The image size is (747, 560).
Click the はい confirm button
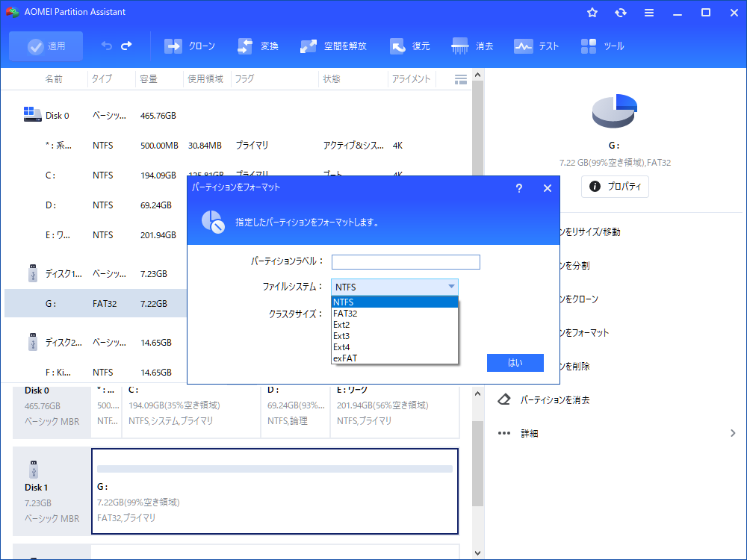coord(515,363)
